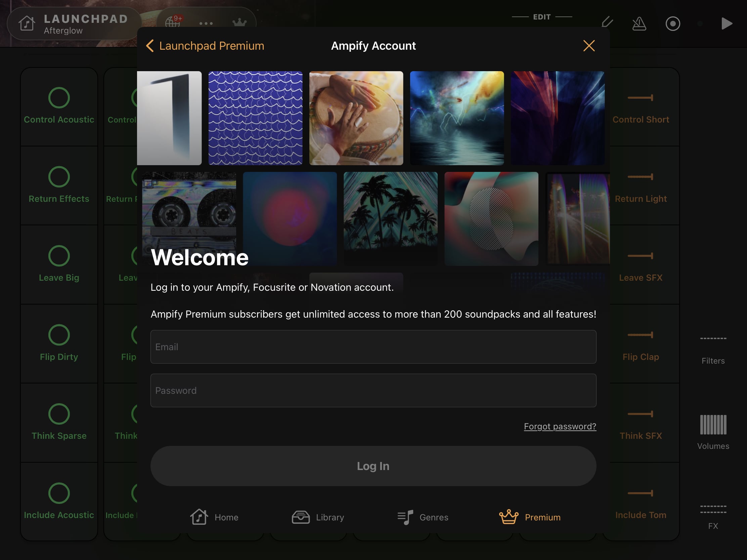
Task: Select the stormy lightning soundpack thumbnail
Action: click(456, 118)
